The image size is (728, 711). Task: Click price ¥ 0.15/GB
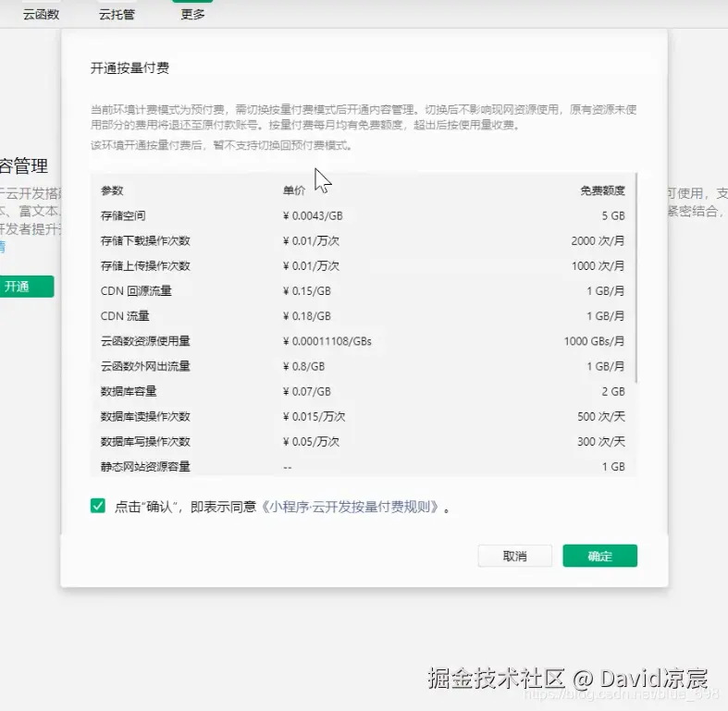(x=307, y=291)
